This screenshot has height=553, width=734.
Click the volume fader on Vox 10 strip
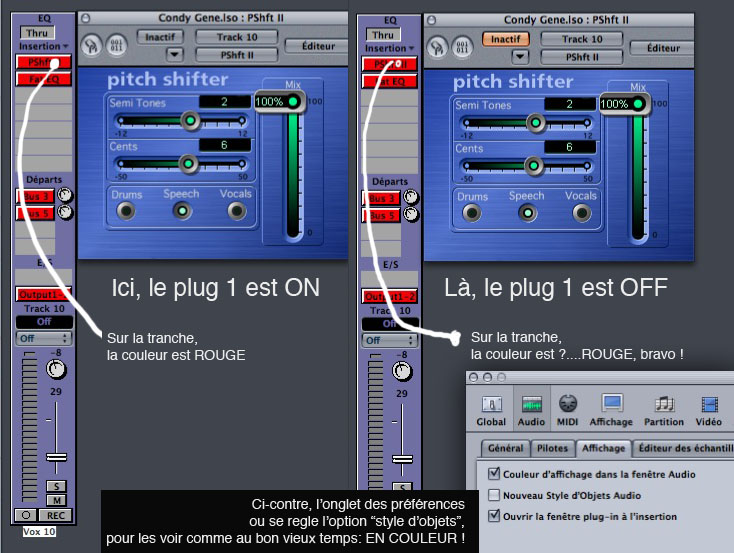coord(56,456)
